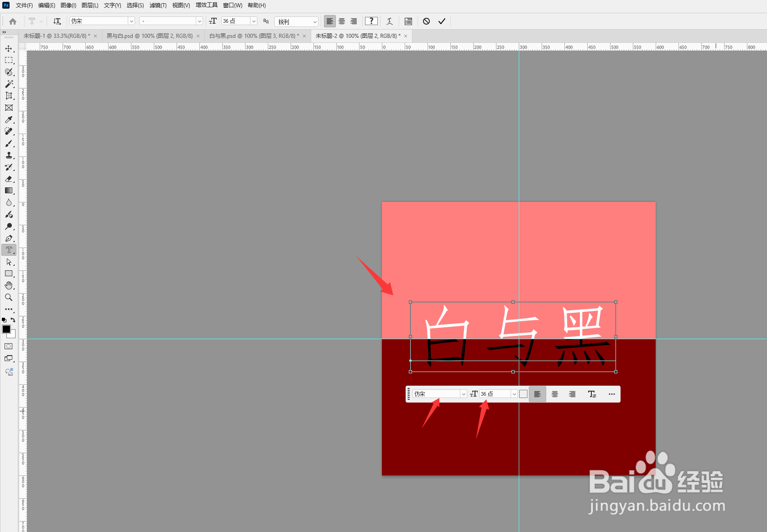
Task: Select the Pen tool
Action: 9,238
